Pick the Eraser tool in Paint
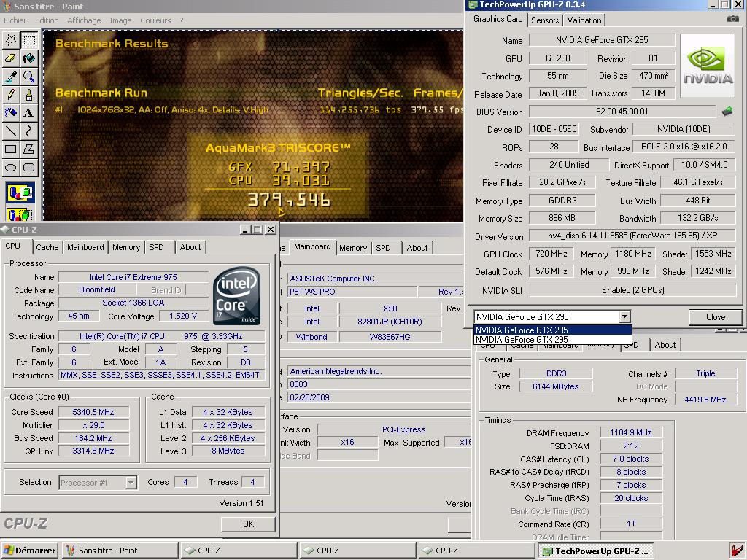 pos(10,58)
